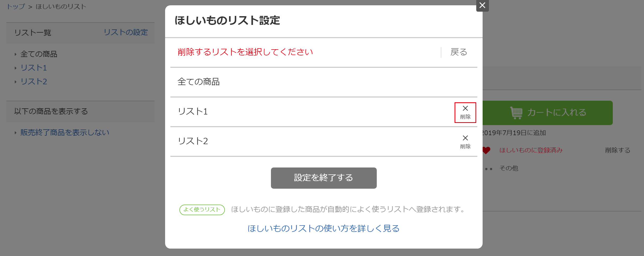Click the 販売終了商品を表示しない filter link
The height and width of the screenshot is (256, 644).
click(65, 133)
